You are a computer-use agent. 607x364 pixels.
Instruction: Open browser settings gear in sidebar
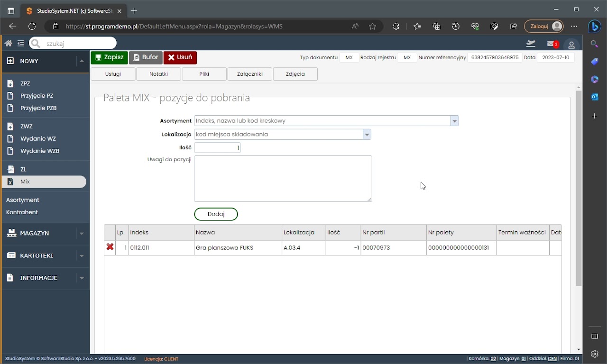pos(595,354)
